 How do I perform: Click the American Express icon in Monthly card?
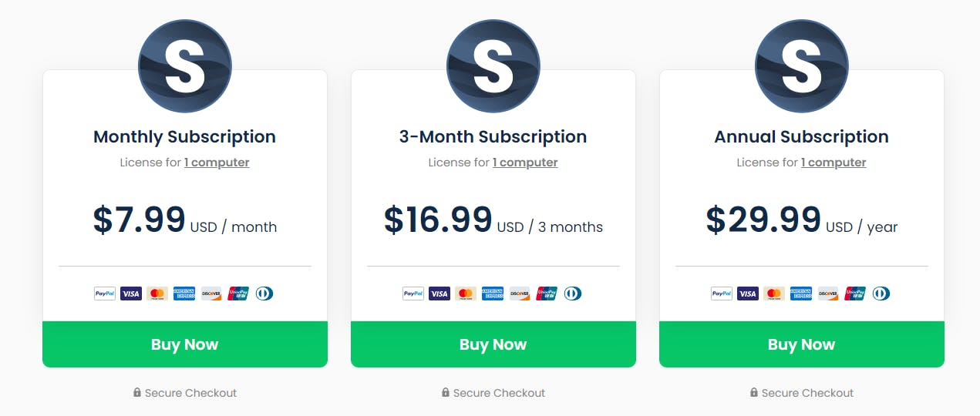click(184, 294)
